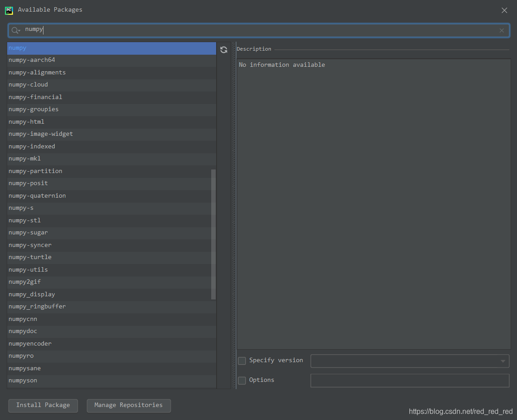Select numpyro package
517x420 pixels.
click(112, 356)
